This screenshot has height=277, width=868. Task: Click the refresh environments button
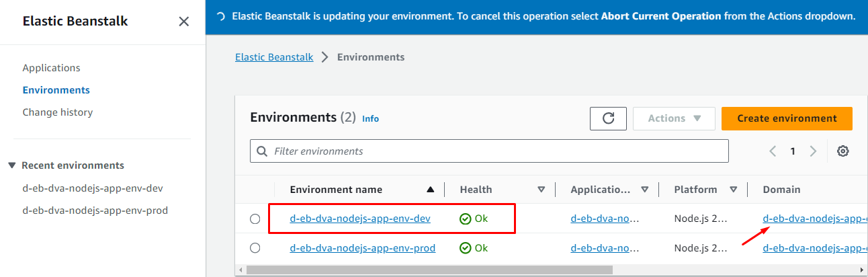[x=608, y=118]
